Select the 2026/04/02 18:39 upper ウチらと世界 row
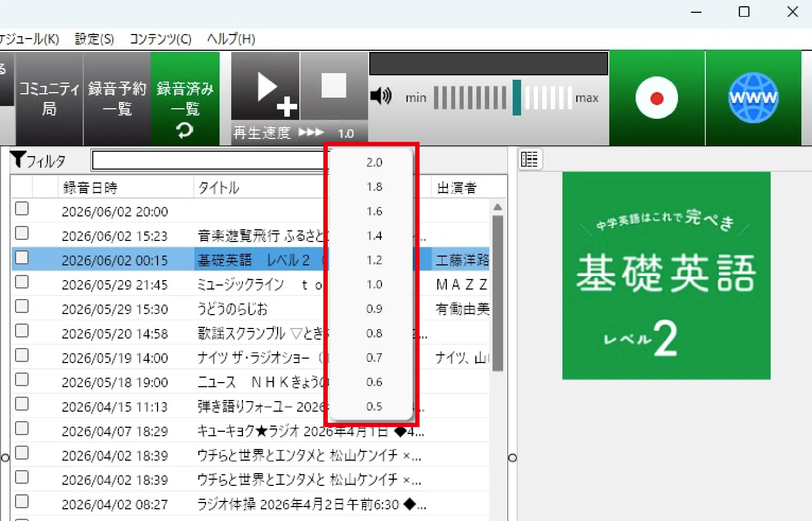This screenshot has width=812, height=521. tap(251, 456)
